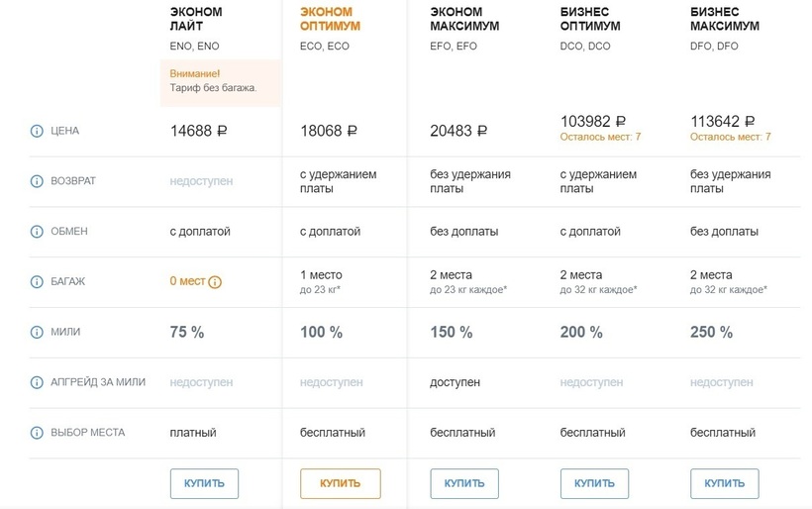Click the no-baggage warning notice
The height and width of the screenshot is (509, 812).
tap(221, 81)
